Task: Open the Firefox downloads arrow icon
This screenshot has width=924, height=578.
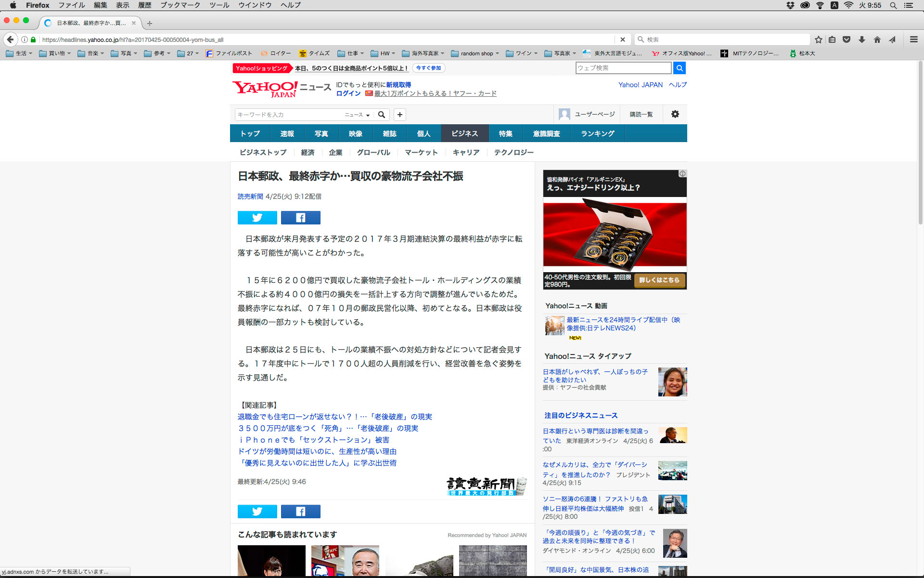Action: 862,39
